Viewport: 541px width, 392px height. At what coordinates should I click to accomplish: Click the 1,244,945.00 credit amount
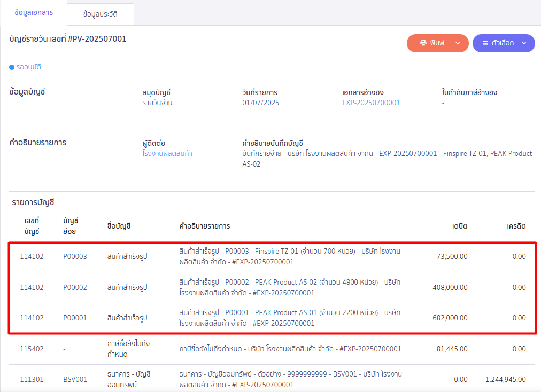click(505, 379)
